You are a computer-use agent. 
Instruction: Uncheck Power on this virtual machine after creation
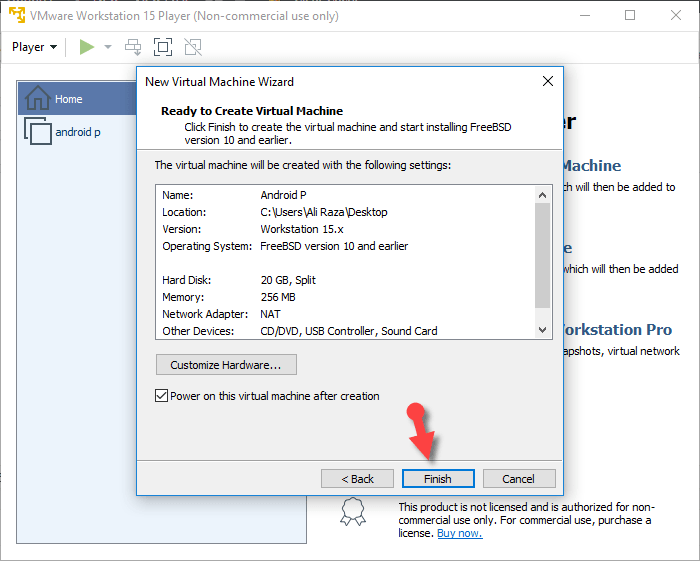tap(162, 396)
